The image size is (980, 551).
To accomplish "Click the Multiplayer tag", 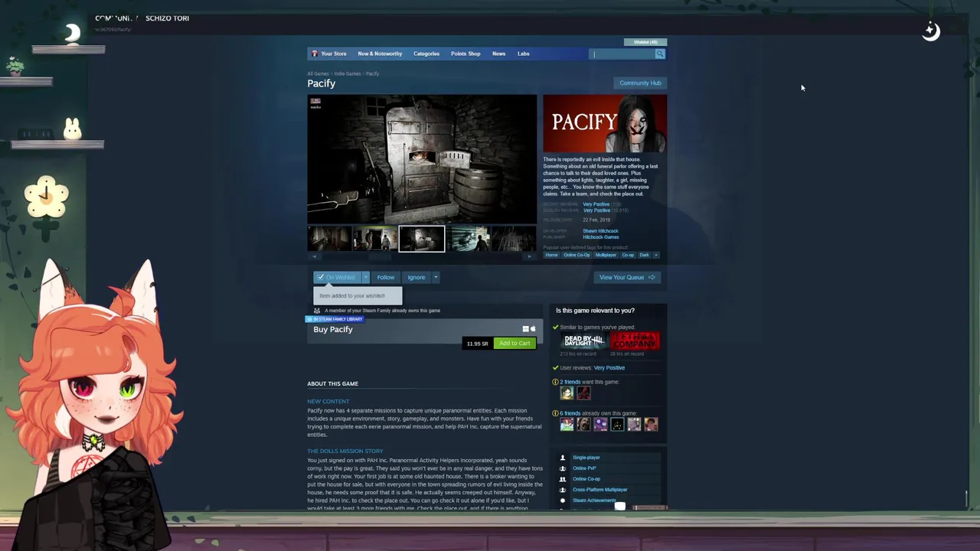I will 606,255.
